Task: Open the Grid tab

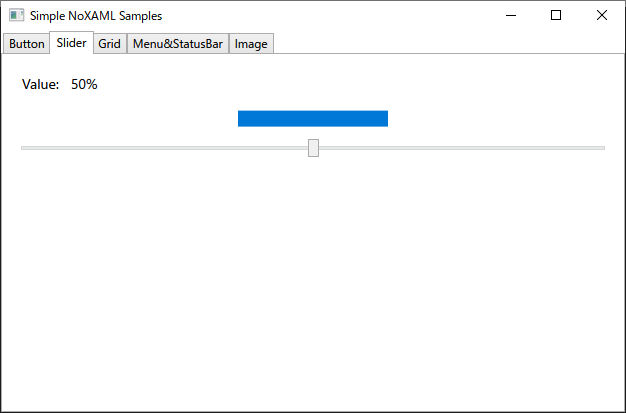Action: [110, 44]
